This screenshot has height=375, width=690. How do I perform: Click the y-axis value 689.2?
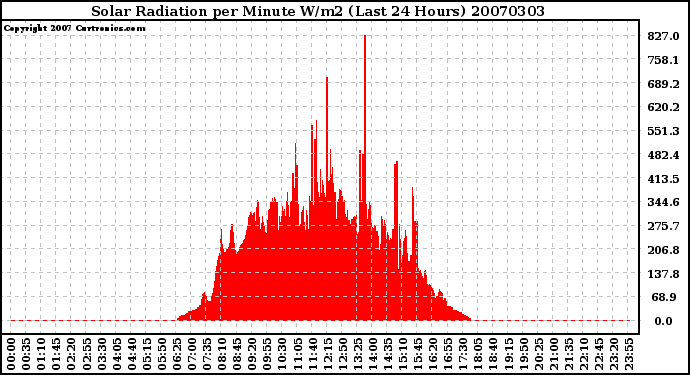[x=663, y=84]
